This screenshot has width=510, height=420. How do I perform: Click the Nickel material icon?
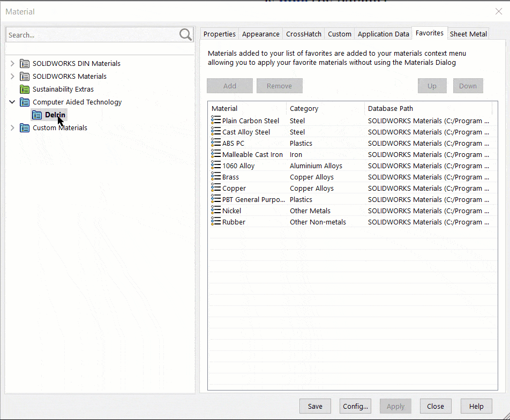[x=216, y=210]
